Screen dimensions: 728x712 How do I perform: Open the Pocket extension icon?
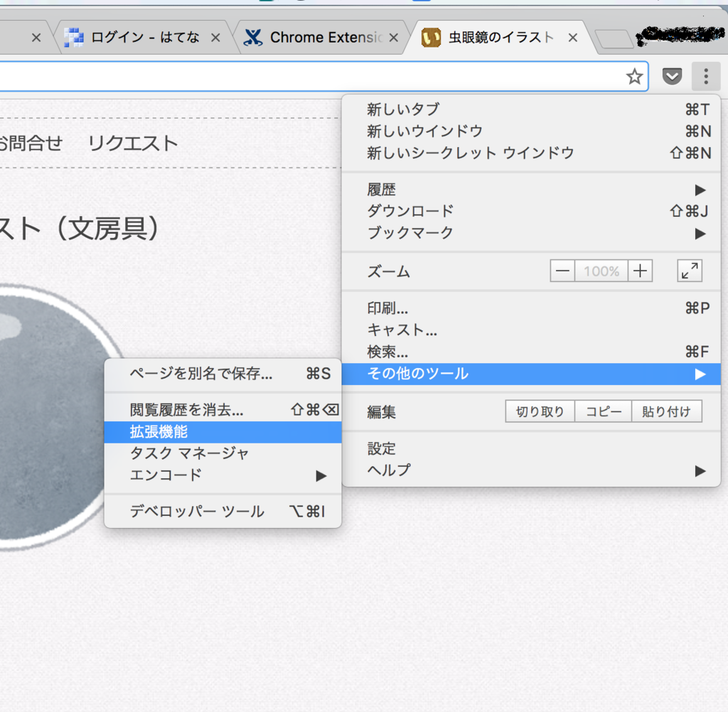pyautogui.click(x=672, y=76)
